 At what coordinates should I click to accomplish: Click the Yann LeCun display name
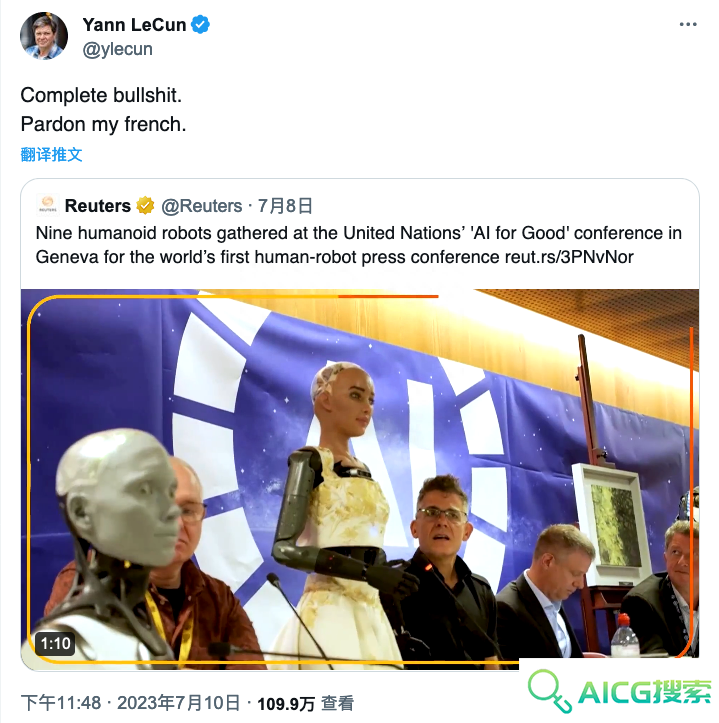pyautogui.click(x=134, y=25)
